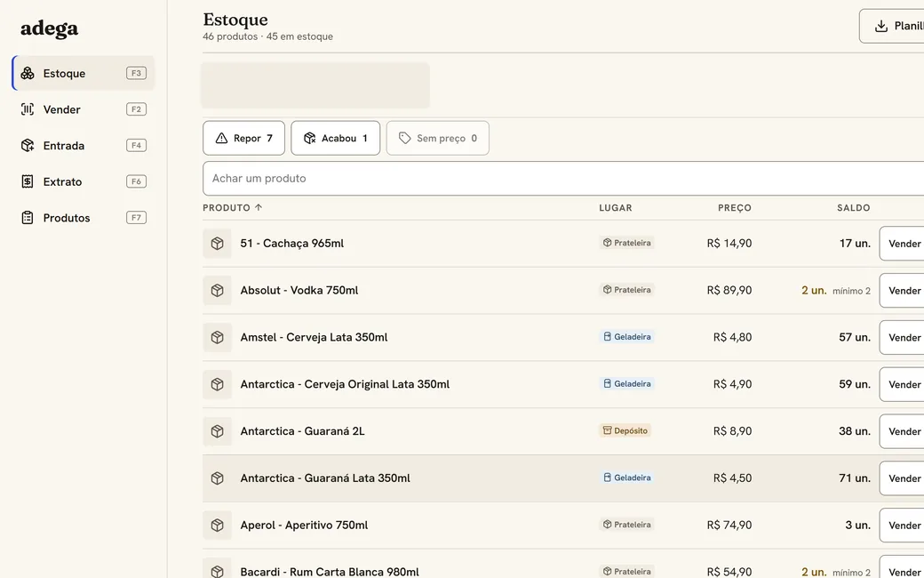The width and height of the screenshot is (924, 578).
Task: Click Vender for Absolut - Vodka 750ml
Action: click(902, 290)
